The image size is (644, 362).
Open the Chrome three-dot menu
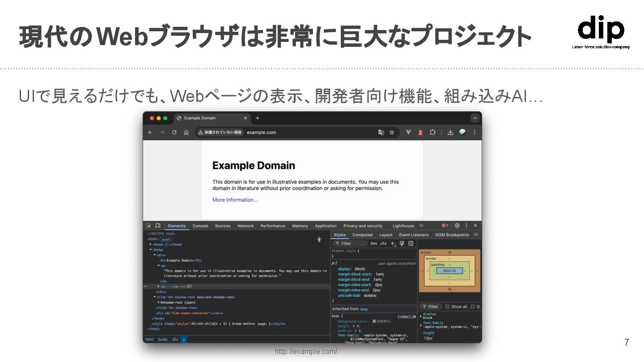[x=475, y=132]
